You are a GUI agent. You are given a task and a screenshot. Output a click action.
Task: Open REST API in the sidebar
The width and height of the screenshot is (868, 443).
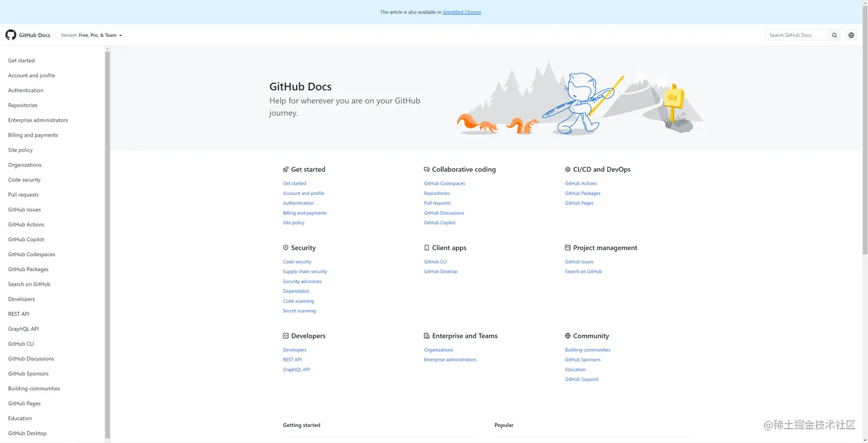point(19,314)
